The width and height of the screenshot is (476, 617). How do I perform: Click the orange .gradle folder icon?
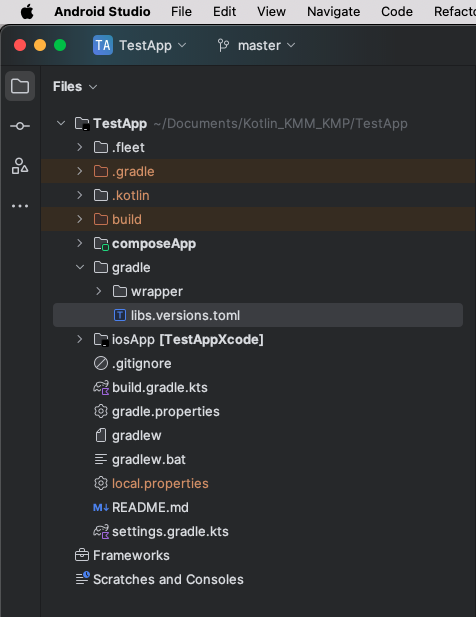(x=101, y=171)
